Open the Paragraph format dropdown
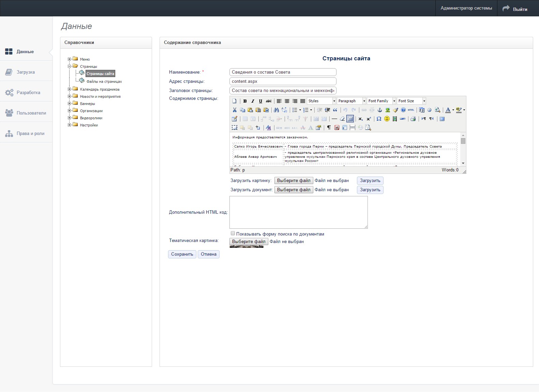This screenshot has height=392, width=539. point(351,101)
